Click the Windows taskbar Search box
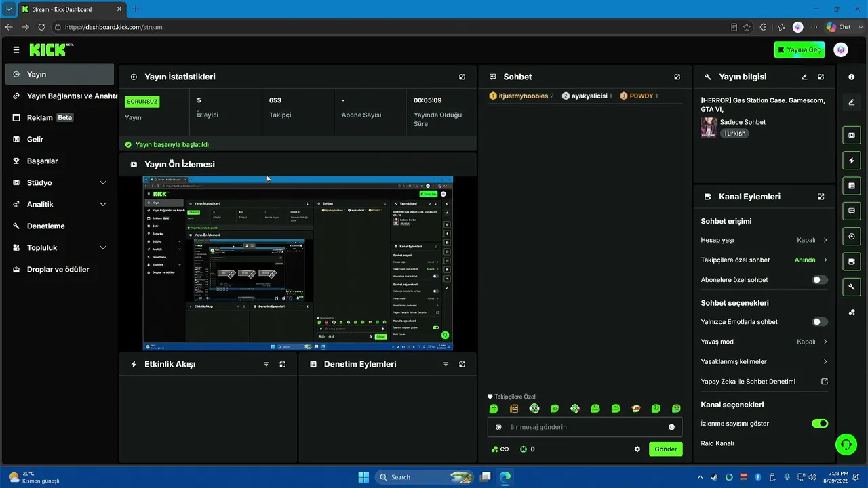 pos(425,477)
